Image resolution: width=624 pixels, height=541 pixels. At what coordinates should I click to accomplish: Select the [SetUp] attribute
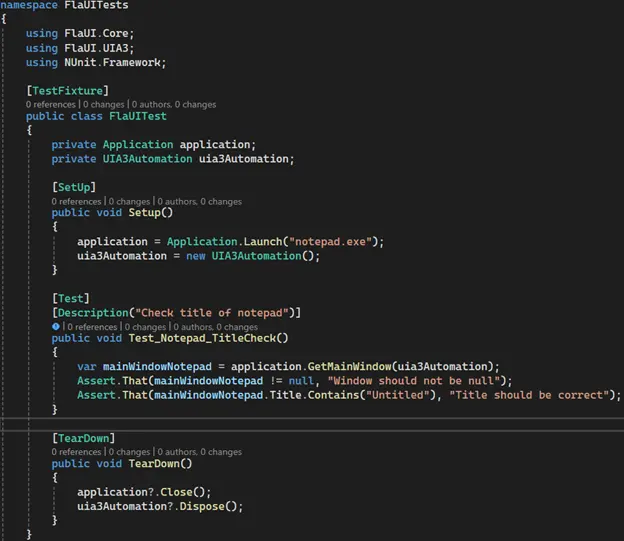tap(74, 187)
